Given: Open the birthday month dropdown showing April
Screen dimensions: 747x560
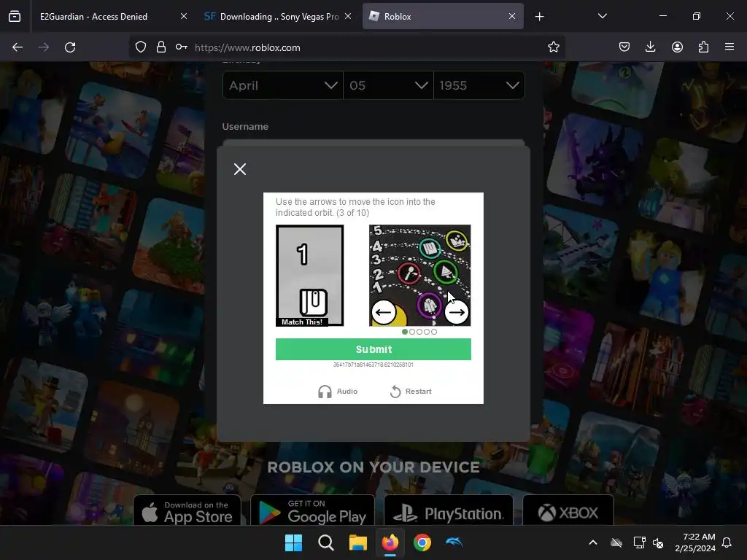Looking at the screenshot, I should [282, 85].
